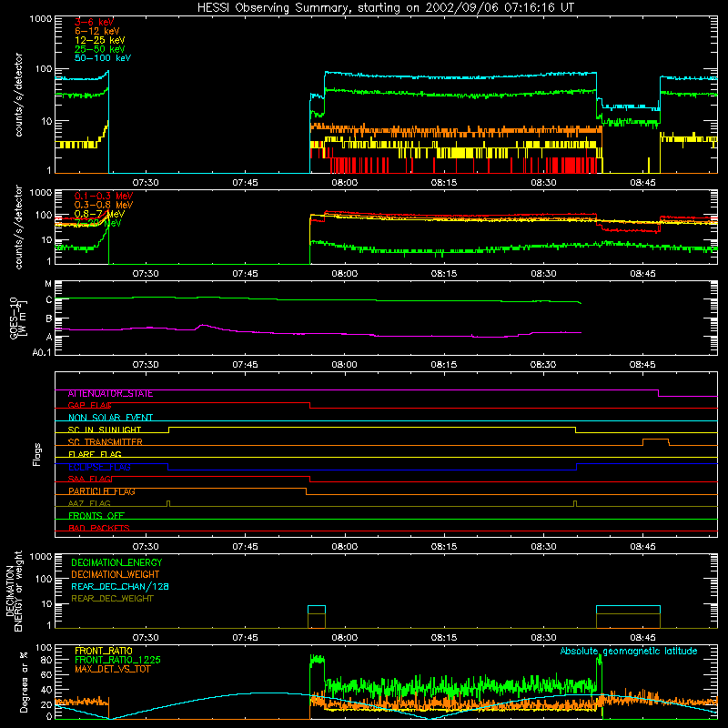Select the PARTICLE_FLAG label
This screenshot has width=728, height=728.
tap(102, 491)
